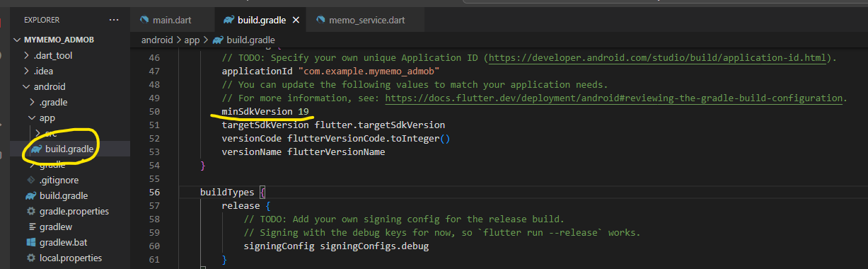868x269 pixels.
Task: Click flutter.targetSdkVersion value text
Action: [x=380, y=125]
